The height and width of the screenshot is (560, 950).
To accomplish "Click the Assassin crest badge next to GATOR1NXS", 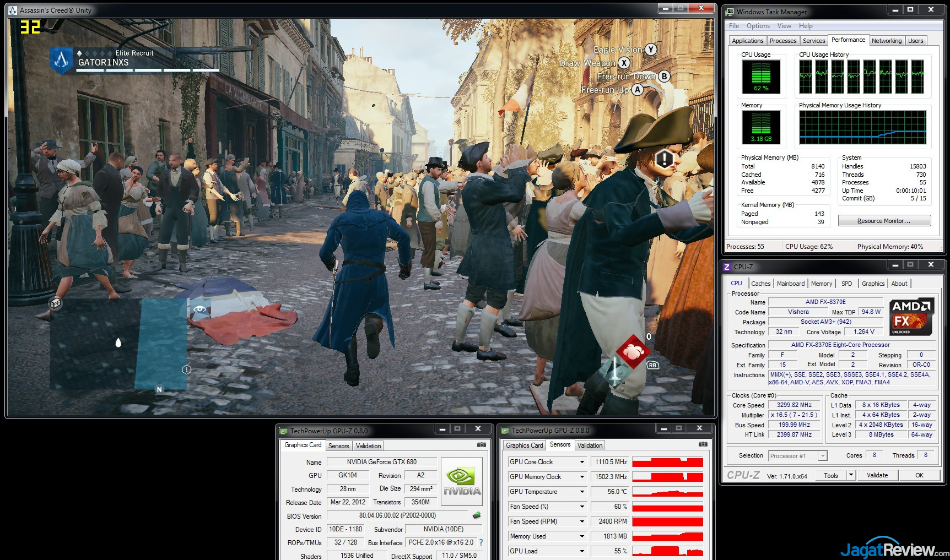I will (x=61, y=60).
